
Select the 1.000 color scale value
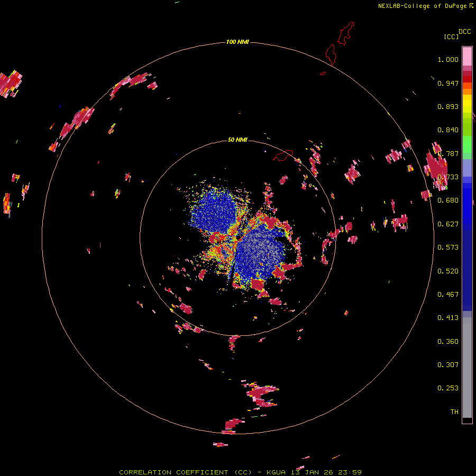(448, 59)
